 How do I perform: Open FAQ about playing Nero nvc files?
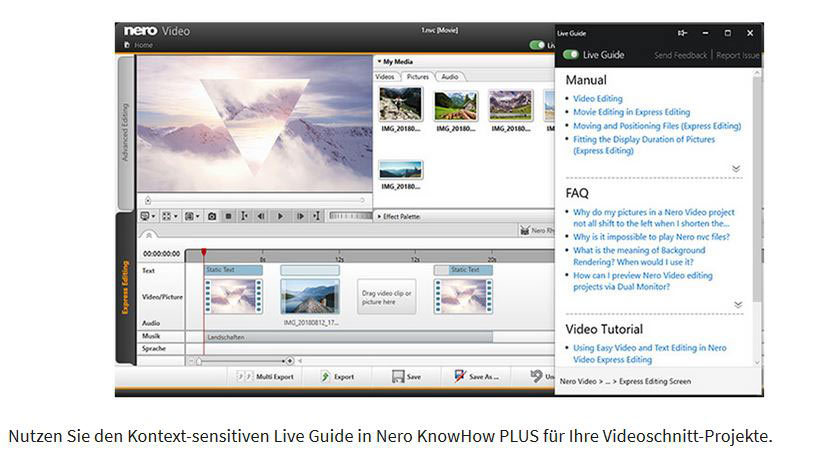click(x=651, y=237)
